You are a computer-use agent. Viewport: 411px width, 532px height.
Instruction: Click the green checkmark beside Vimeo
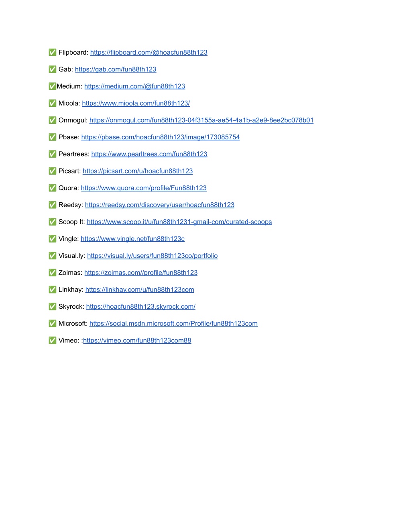pyautogui.click(x=53, y=340)
